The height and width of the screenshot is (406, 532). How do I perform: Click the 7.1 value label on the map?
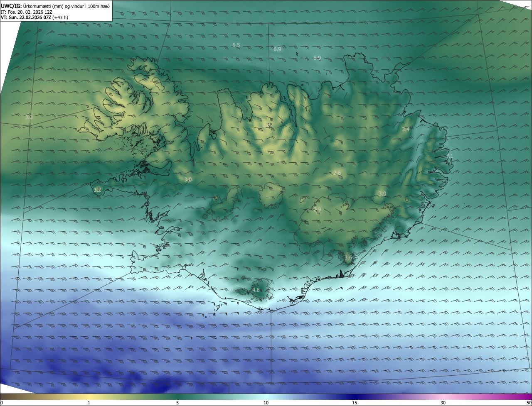(450, 156)
